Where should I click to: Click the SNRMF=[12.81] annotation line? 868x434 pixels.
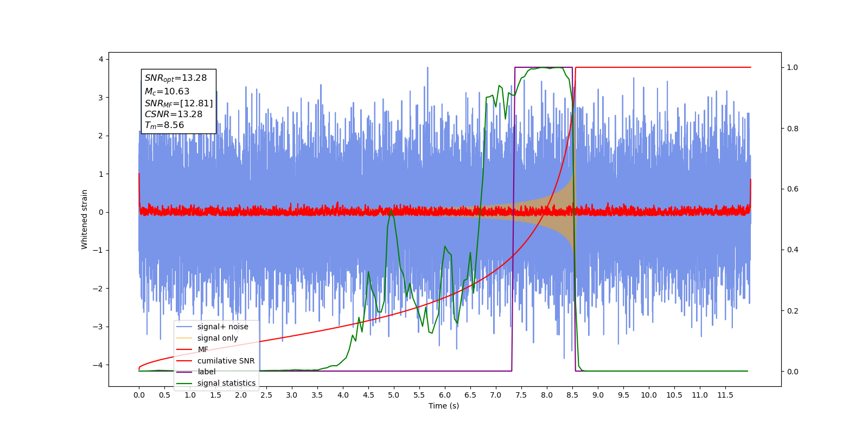click(x=178, y=103)
